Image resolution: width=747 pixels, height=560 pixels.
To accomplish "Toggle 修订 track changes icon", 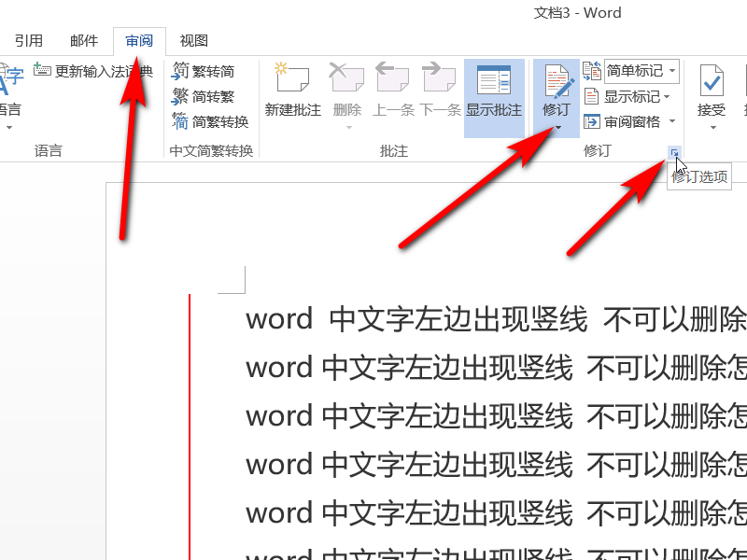I will (557, 81).
